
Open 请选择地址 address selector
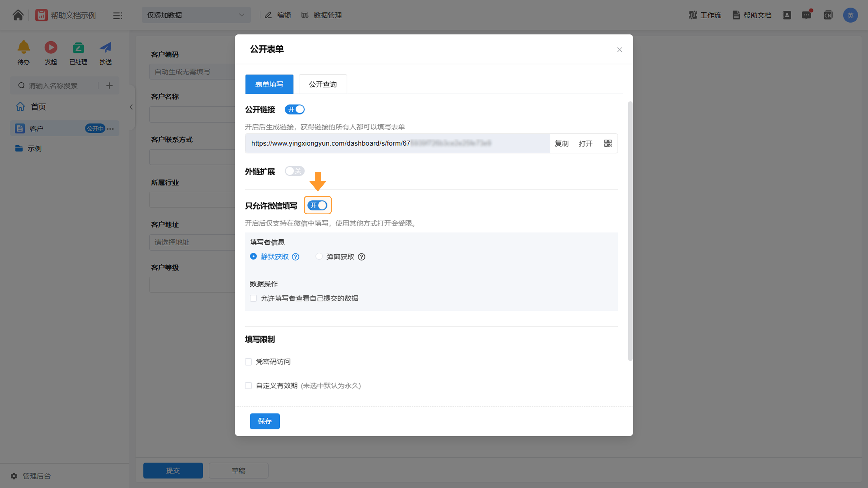point(192,242)
